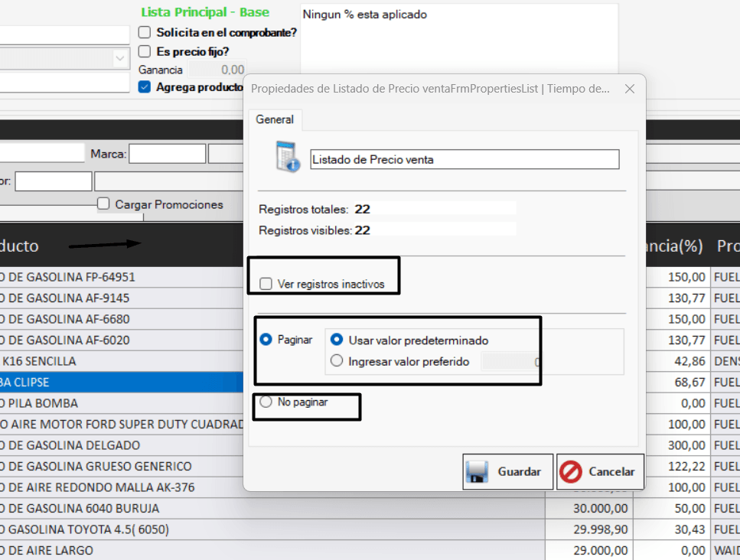Choose Ingresar valor preferido option

pyautogui.click(x=336, y=361)
